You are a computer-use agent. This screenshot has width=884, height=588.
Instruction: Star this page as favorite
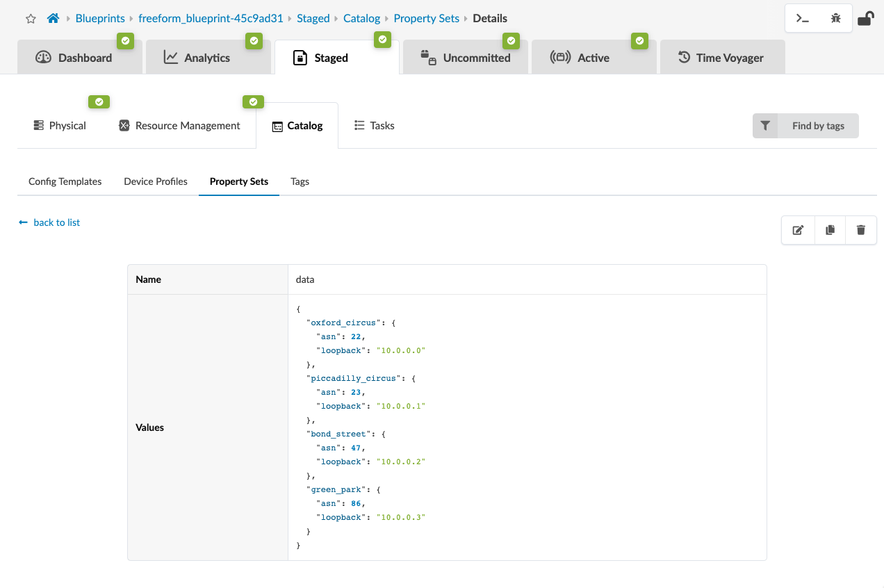[31, 19]
